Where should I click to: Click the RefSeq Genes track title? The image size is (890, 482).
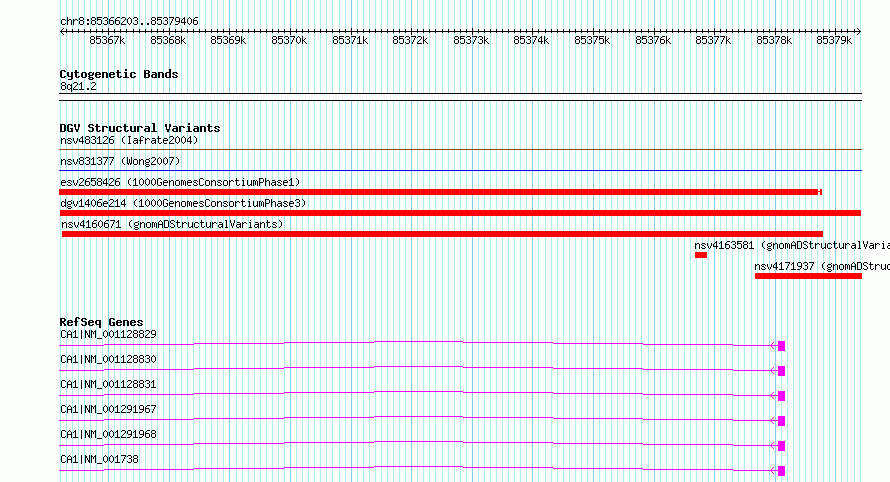coord(101,322)
